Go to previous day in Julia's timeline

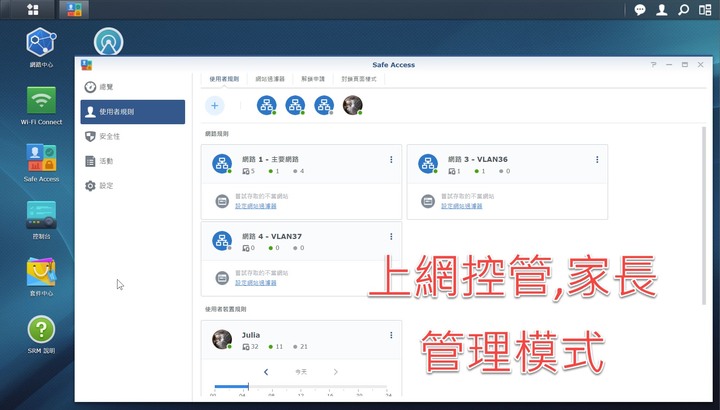click(266, 372)
